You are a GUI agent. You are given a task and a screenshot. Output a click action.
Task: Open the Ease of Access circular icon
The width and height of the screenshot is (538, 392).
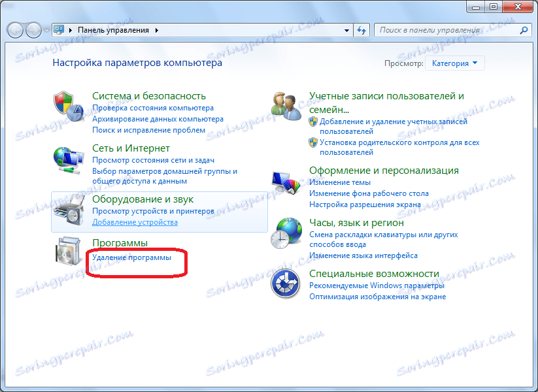click(x=286, y=284)
